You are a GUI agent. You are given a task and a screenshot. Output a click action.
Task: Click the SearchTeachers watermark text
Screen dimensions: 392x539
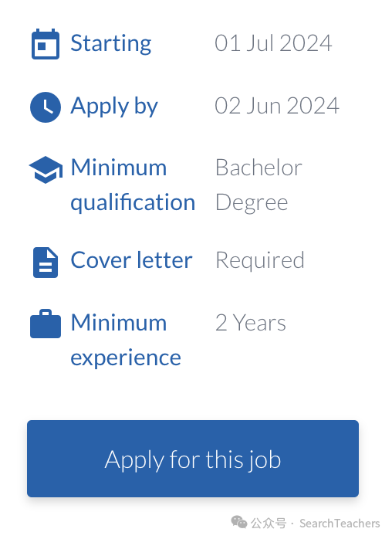coord(340,524)
